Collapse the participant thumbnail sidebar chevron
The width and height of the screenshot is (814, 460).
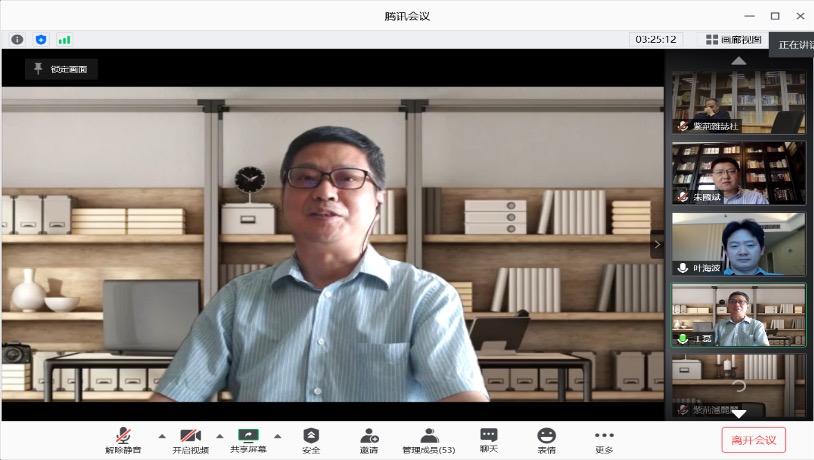pos(657,243)
